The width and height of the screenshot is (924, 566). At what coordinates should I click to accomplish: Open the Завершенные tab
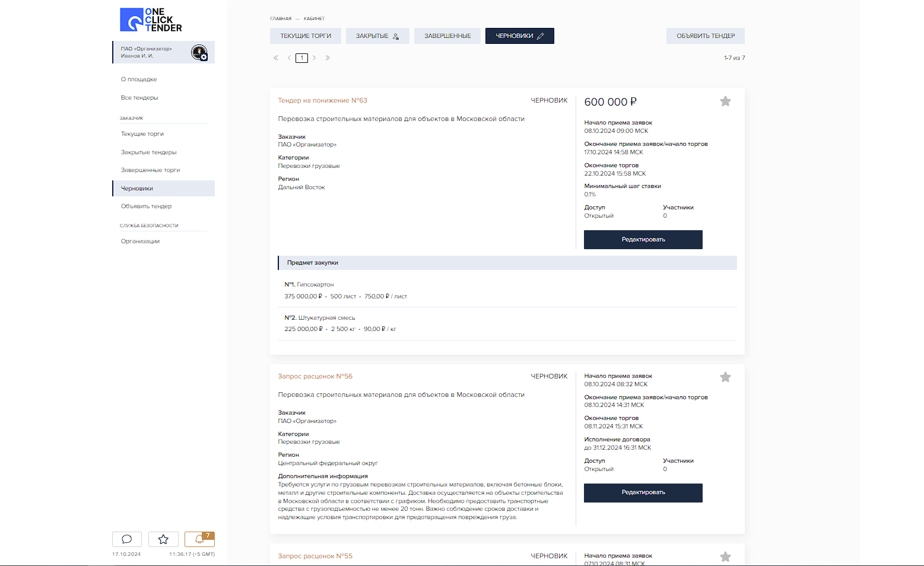[447, 36]
